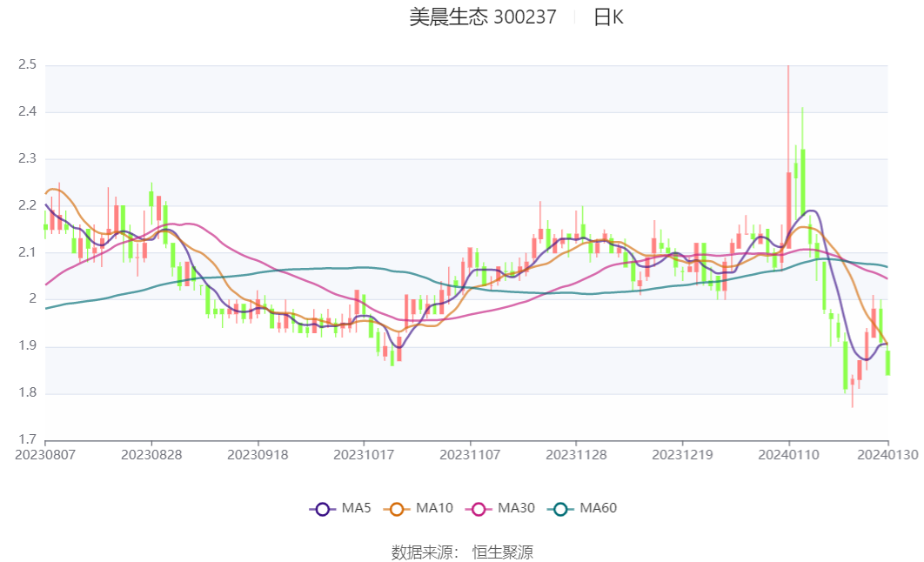Click the MA10 orange circle marker
Screen dimensions: 924x562
tap(397, 508)
